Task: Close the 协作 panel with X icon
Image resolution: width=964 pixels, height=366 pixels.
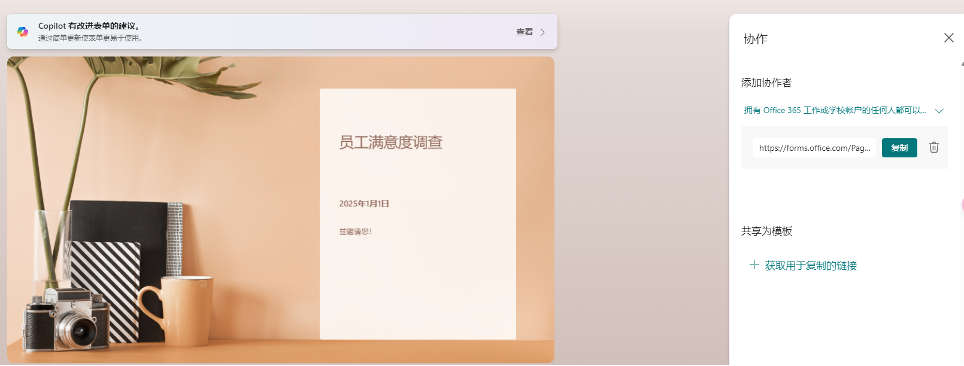Action: (949, 38)
